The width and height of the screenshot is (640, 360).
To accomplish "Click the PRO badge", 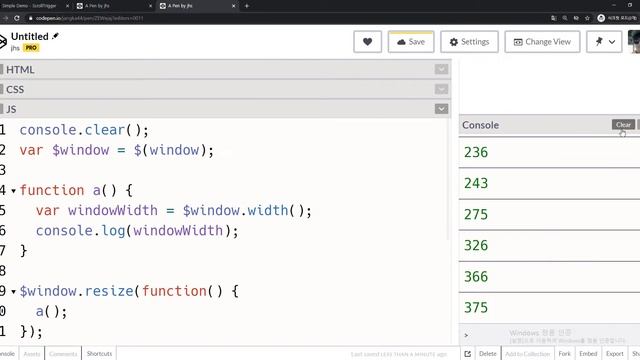I will (31, 48).
